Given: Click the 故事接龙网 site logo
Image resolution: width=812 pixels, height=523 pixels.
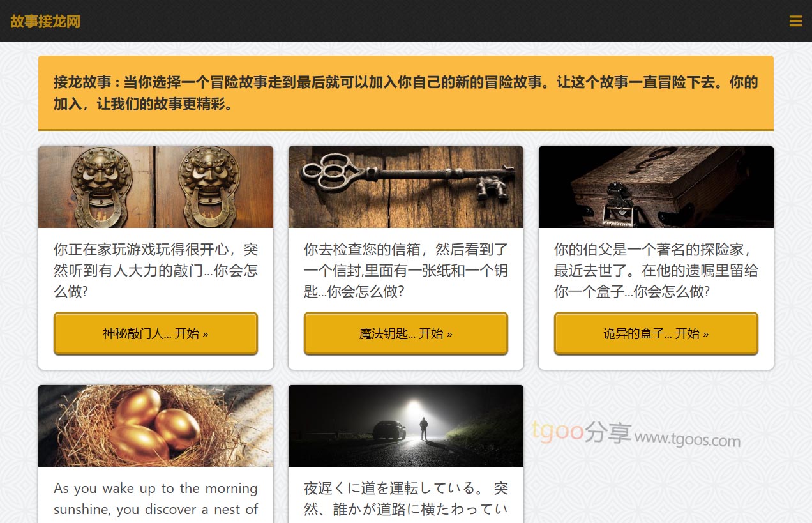Looking at the screenshot, I should 45,21.
